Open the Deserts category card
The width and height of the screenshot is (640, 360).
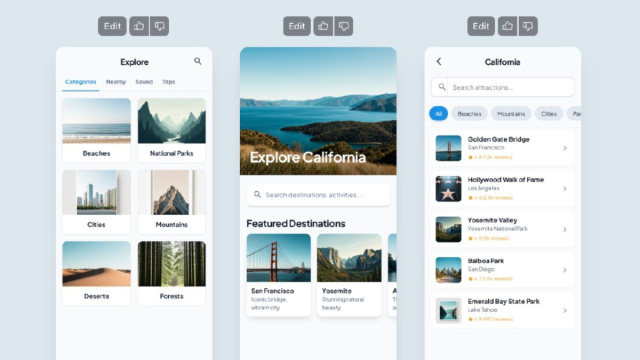click(96, 273)
